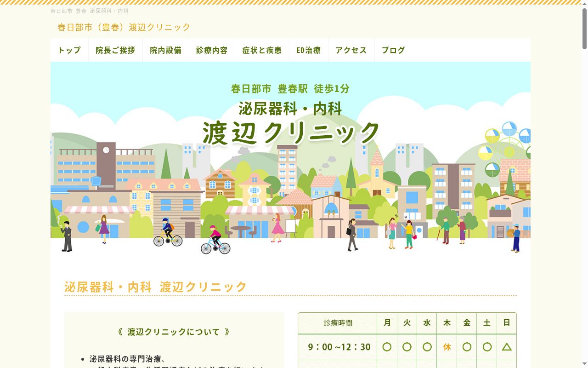
Task: Click the Tuesday morning circle mark
Action: click(x=407, y=347)
